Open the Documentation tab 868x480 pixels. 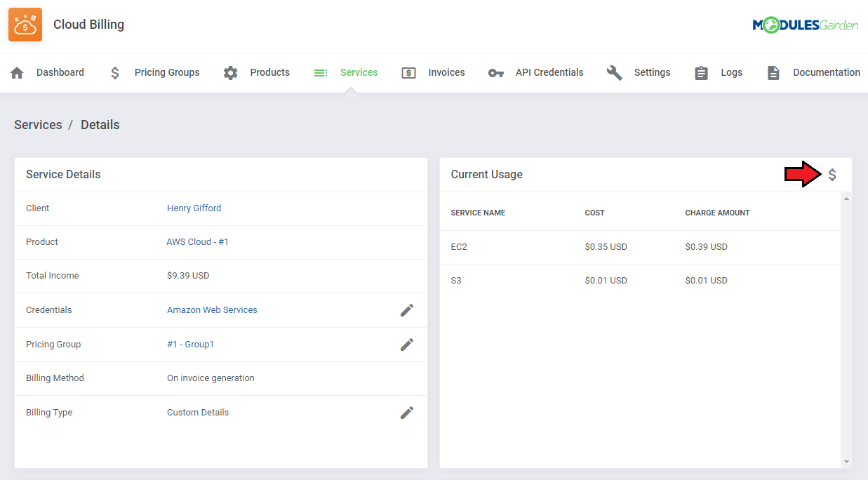827,72
